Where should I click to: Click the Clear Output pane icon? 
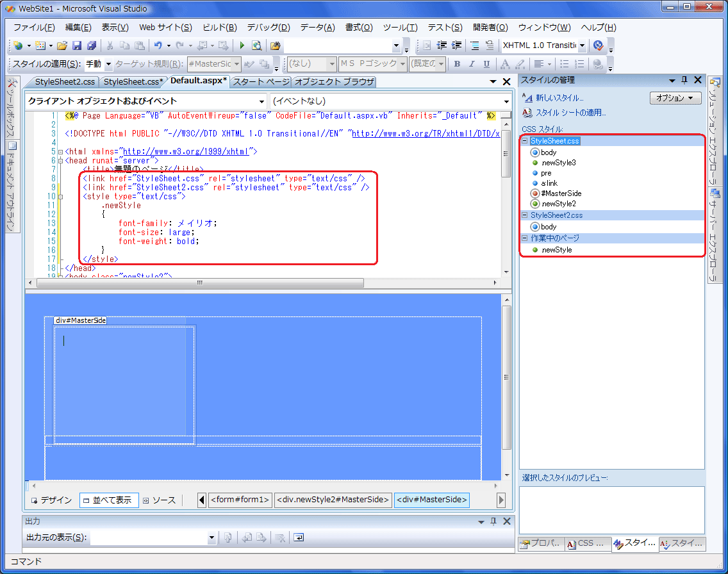tap(279, 537)
